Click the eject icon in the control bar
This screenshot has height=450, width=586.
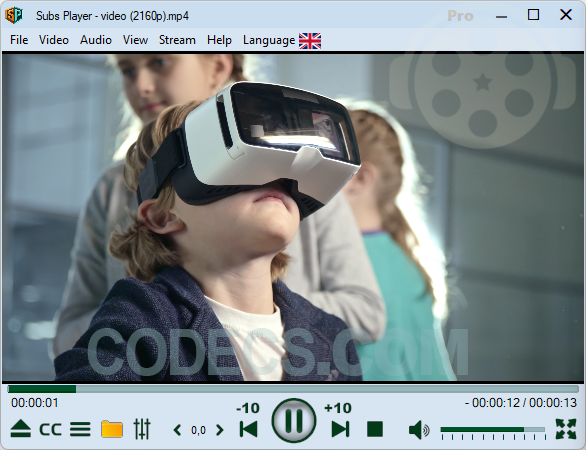[x=21, y=428]
